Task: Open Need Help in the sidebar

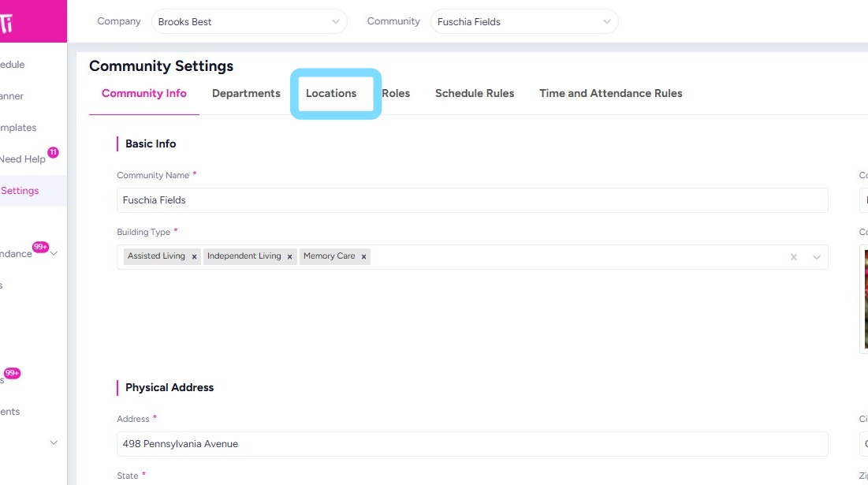Action: tap(22, 159)
